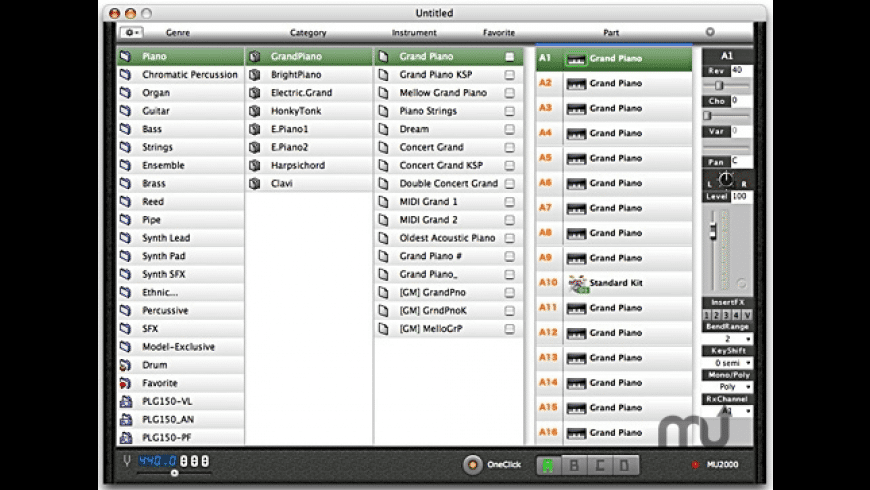Screen dimensions: 870x490
Task: Open the Mono/Poly dropdown
Action: tap(727, 387)
